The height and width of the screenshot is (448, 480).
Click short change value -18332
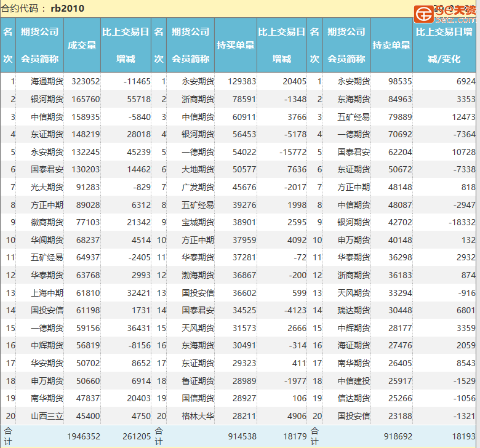462,222
